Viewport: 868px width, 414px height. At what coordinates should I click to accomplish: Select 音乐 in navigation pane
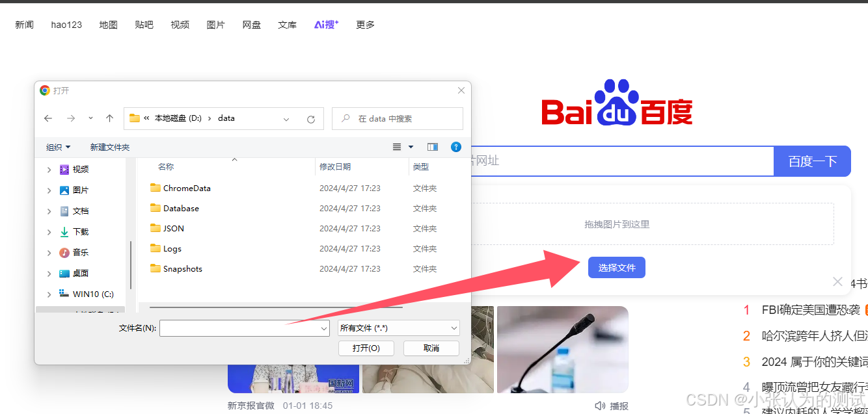point(81,253)
